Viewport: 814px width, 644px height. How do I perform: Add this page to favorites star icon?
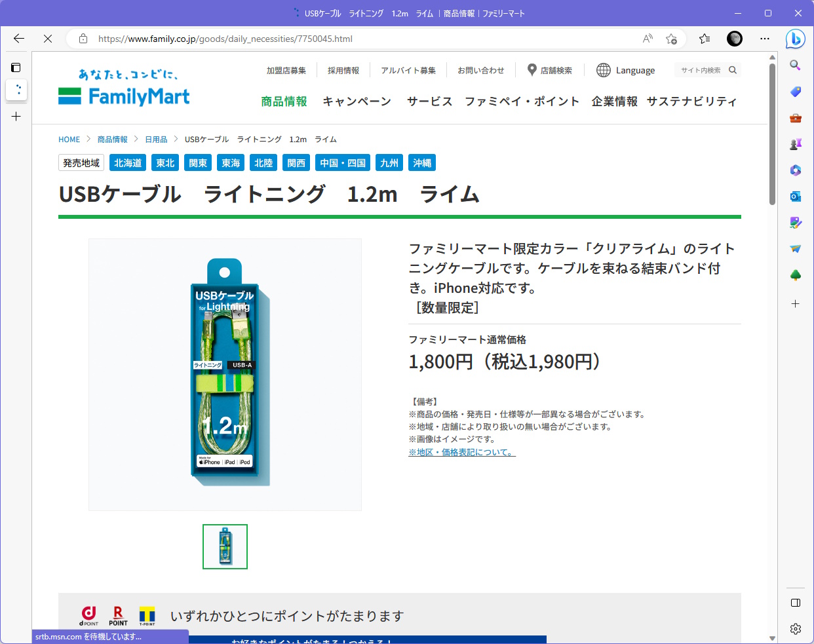pos(671,39)
